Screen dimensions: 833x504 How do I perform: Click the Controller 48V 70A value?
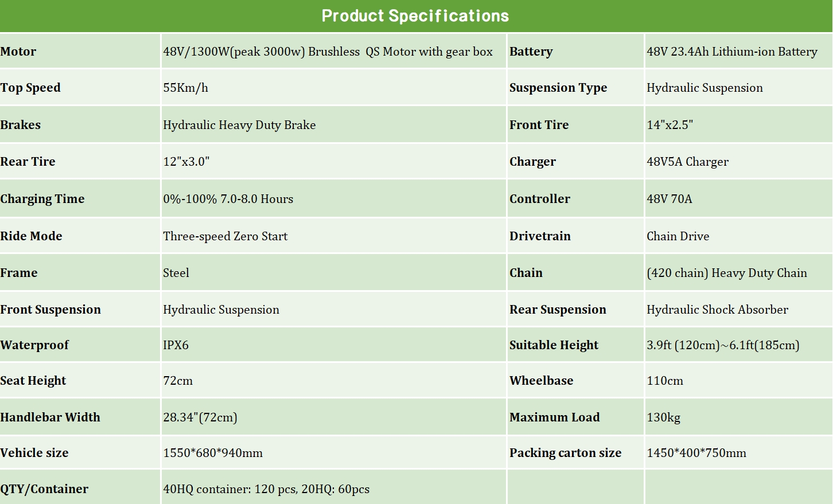669,199
